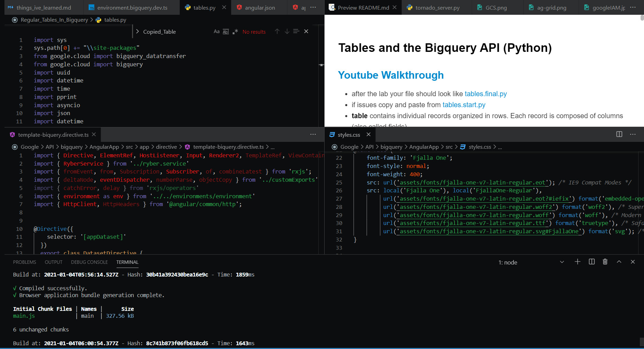Open the Youtube Walkthrough link
644x349 pixels.
tap(391, 75)
